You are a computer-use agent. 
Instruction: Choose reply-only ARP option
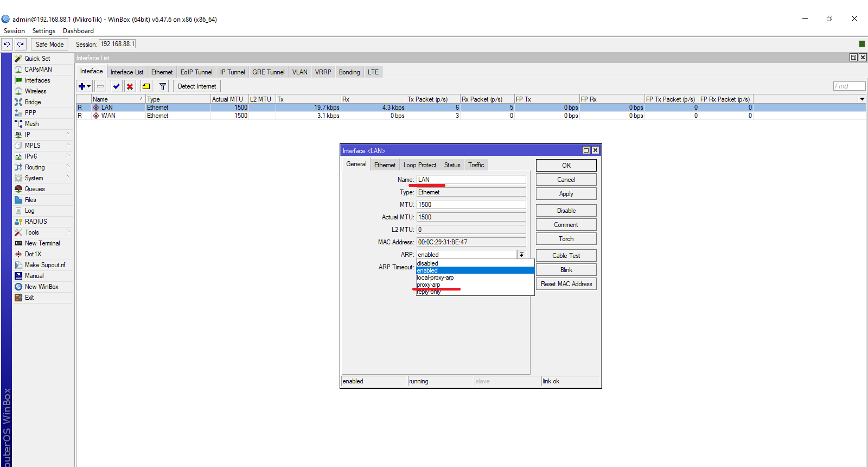(x=429, y=292)
